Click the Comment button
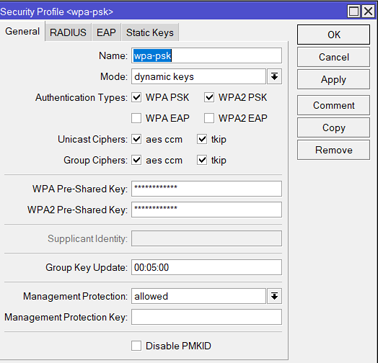The height and width of the screenshot is (363, 378). (x=333, y=105)
